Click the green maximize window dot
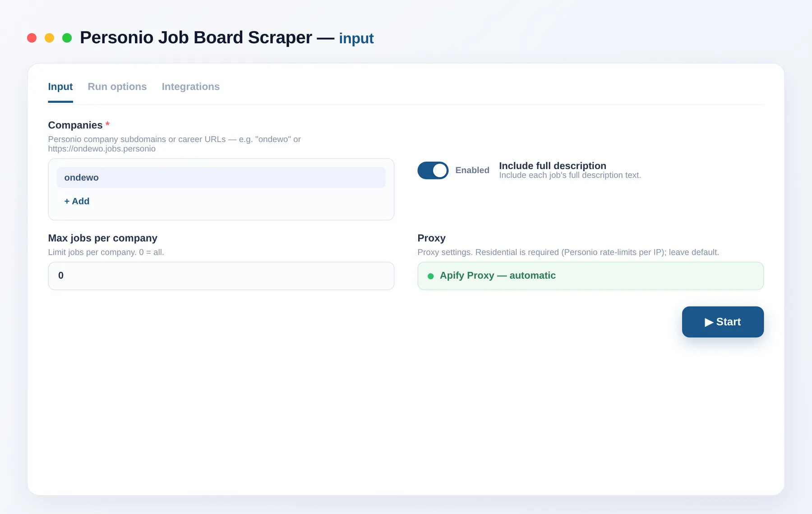This screenshot has height=514, width=812. point(67,38)
